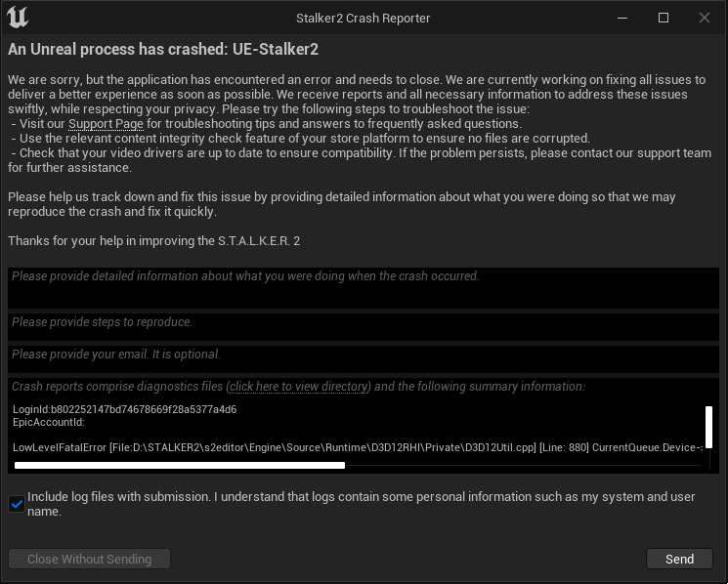Screen dimensions: 728x584
Task: Open the Support Page link
Action: (x=106, y=124)
